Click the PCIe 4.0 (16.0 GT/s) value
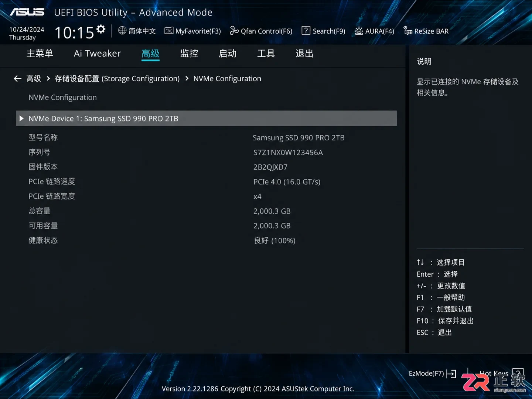 click(287, 182)
